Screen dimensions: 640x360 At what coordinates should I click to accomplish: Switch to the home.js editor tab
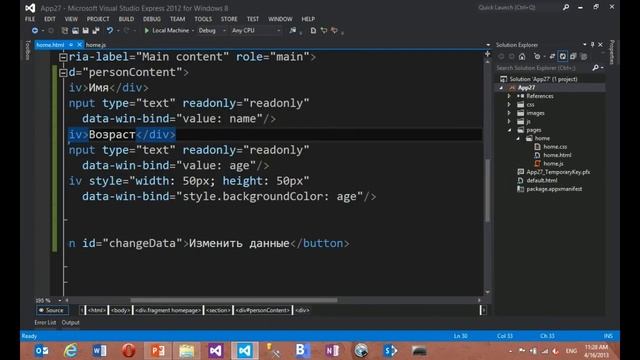[x=96, y=45]
